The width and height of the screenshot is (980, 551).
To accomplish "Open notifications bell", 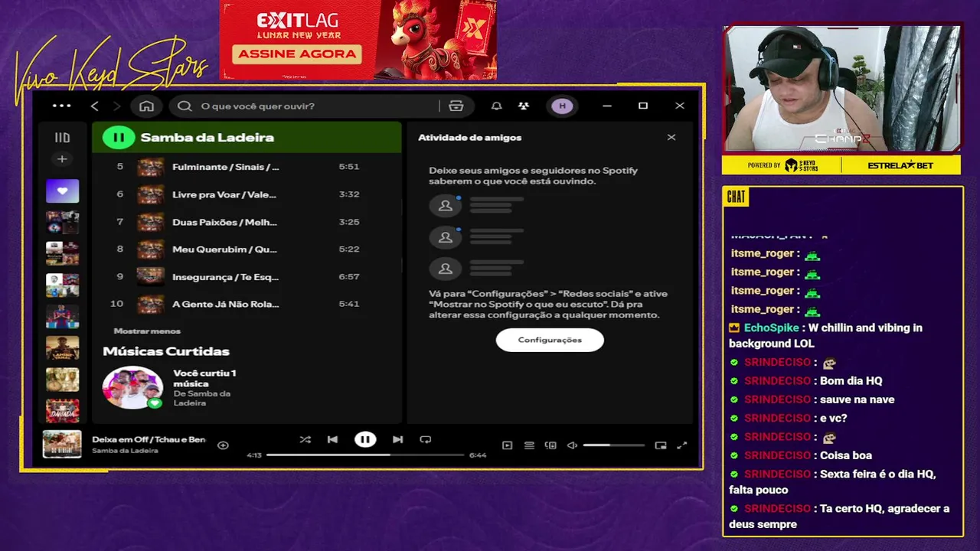I will click(497, 106).
